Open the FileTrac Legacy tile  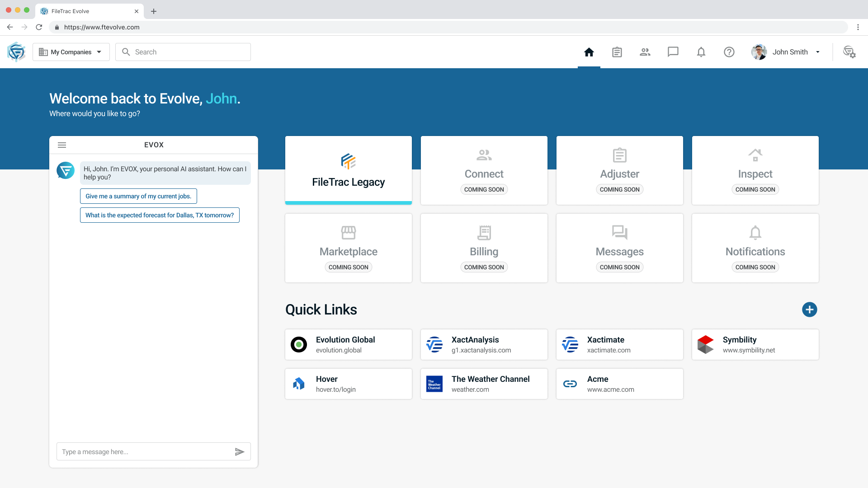tap(348, 170)
